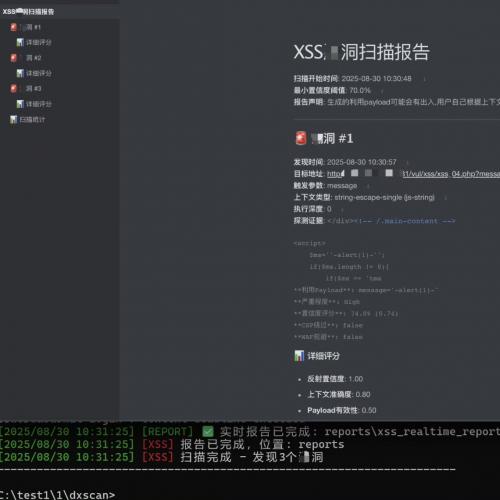Click the red alarm icon beside 漏洞 #2 in outline
This screenshot has height=500, width=500.
click(x=13, y=58)
